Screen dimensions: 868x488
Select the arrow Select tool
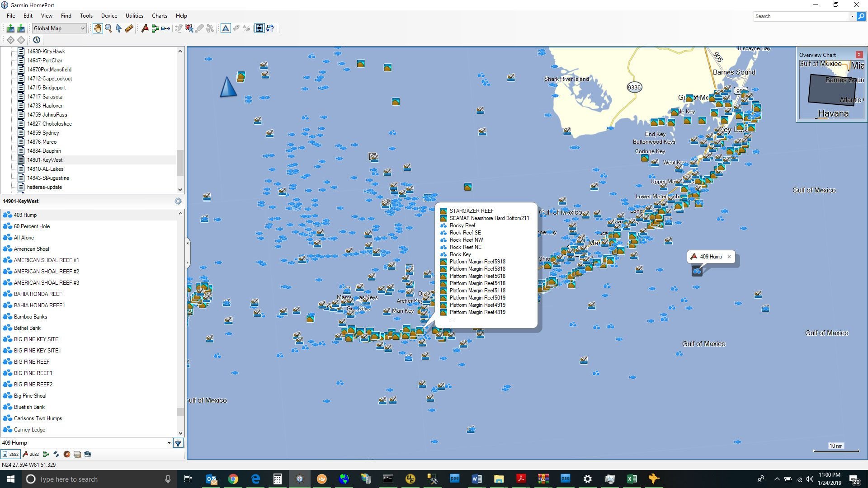click(118, 28)
